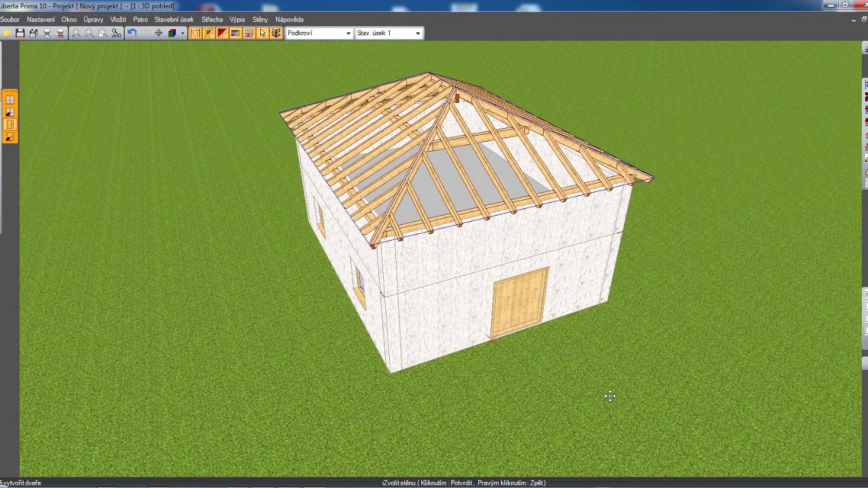Open the Stavební úsek menu

[x=174, y=20]
